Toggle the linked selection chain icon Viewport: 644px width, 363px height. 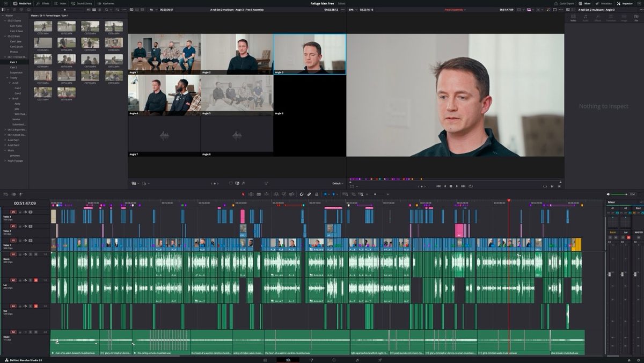(x=309, y=194)
